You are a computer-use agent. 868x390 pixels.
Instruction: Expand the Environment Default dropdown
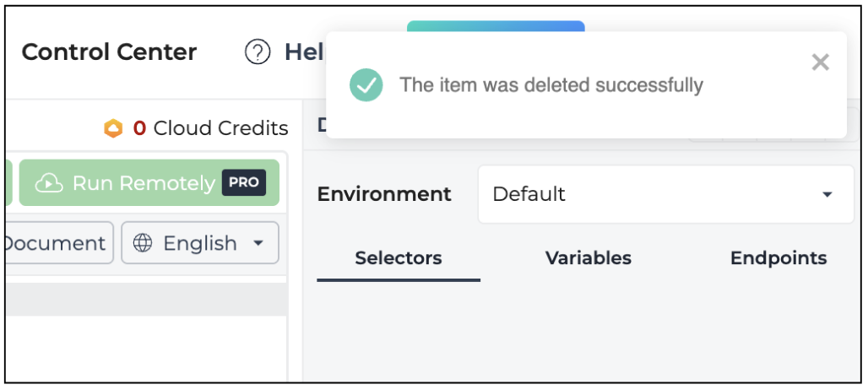point(666,194)
